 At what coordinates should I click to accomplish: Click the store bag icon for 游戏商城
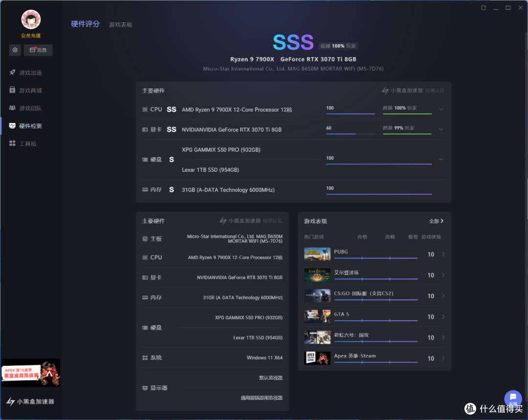click(12, 90)
